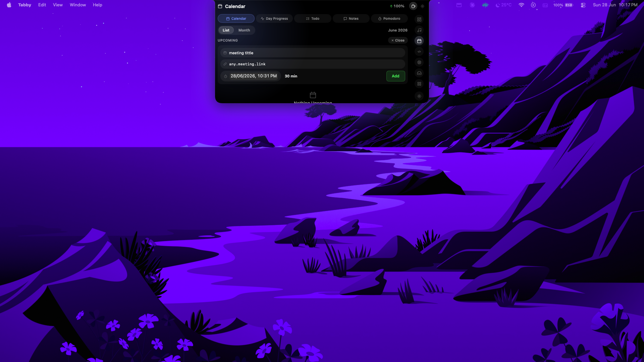This screenshot has width=644, height=362.
Task: Open the Pomodoro tab
Action: 389,18
